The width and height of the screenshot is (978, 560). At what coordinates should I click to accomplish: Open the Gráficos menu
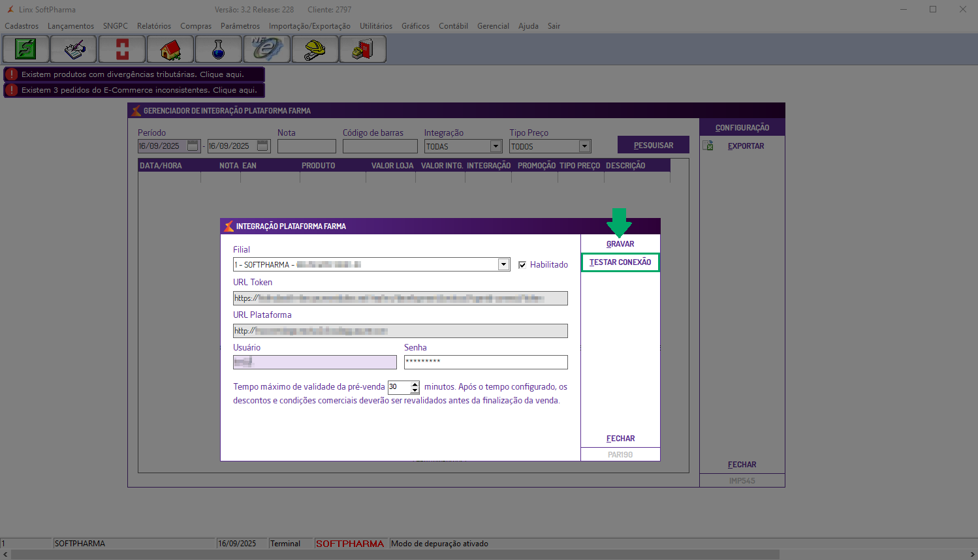[415, 26]
